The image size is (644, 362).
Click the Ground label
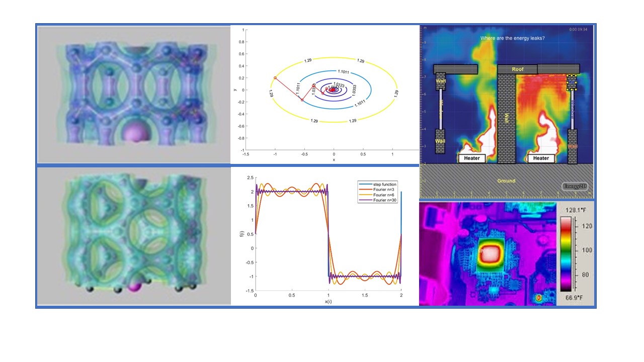tap(507, 180)
